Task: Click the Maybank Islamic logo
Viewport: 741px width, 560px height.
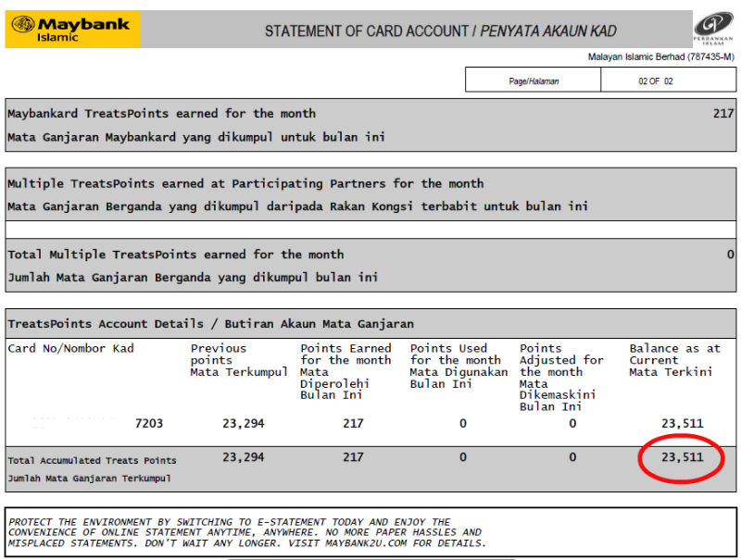Action: [x=72, y=30]
